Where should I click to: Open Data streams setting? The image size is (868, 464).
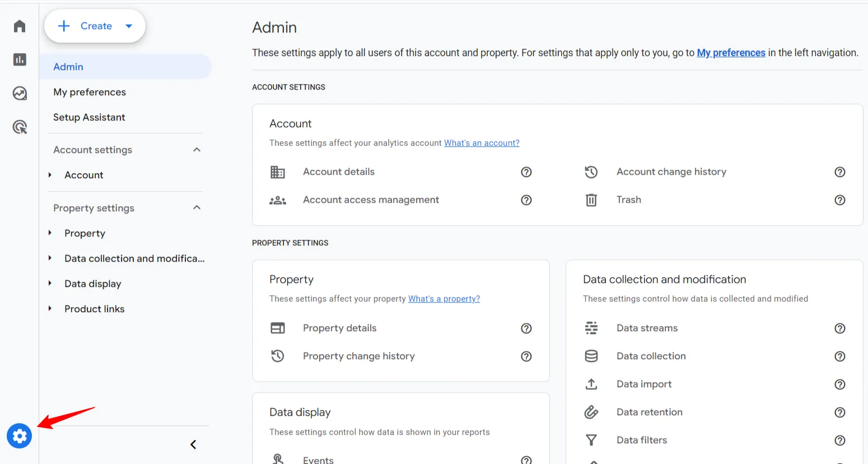click(647, 328)
